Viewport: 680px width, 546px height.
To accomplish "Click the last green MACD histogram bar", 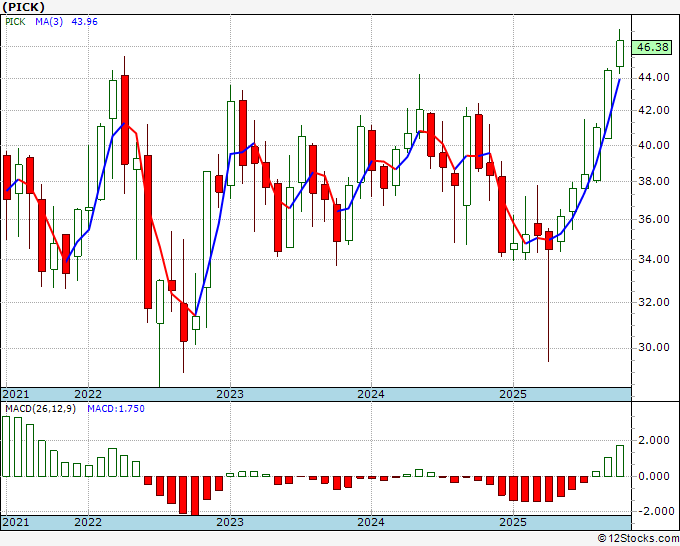I will [x=620, y=461].
